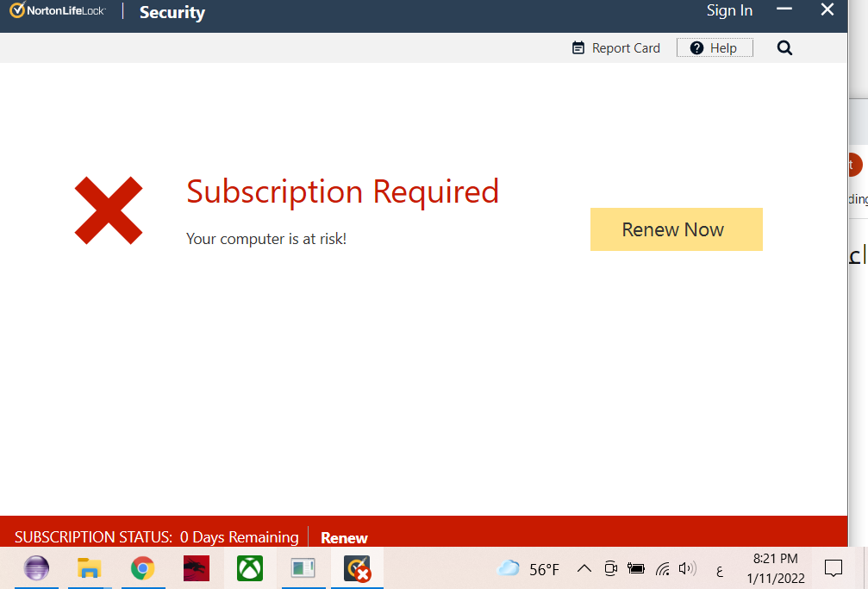Screen dimensions: 868x589
Task: Click the input language indicator
Action: pos(719,570)
